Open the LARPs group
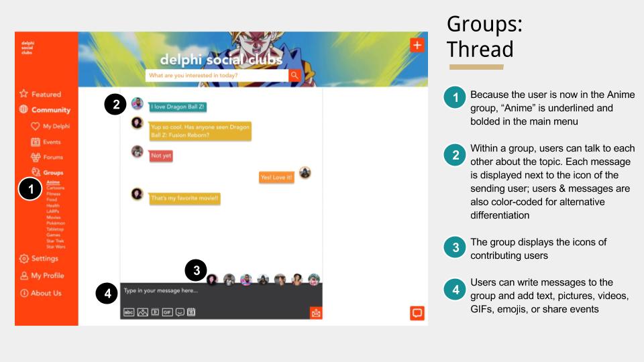644x362 pixels. pyautogui.click(x=52, y=211)
